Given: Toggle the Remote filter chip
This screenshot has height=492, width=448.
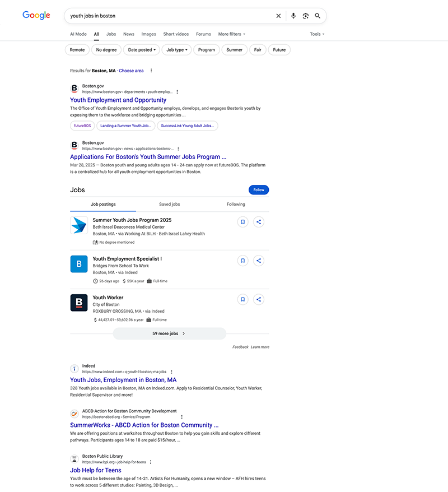Looking at the screenshot, I should 77,50.
